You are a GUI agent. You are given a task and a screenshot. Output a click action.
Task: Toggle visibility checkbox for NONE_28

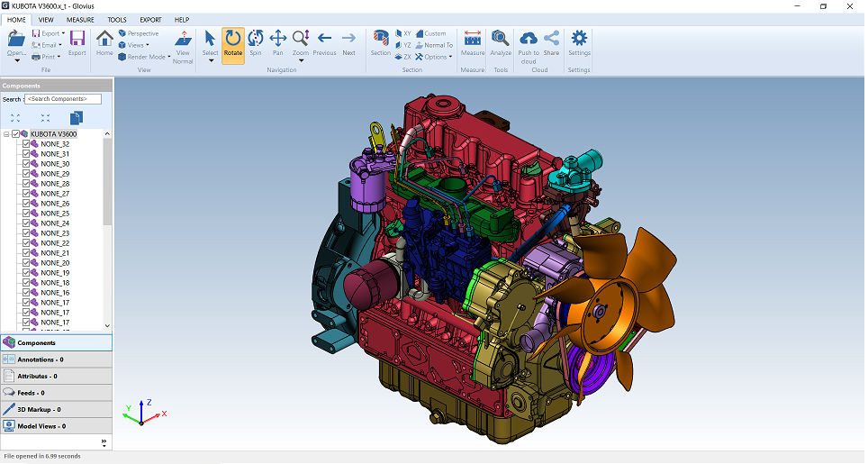pyautogui.click(x=26, y=184)
